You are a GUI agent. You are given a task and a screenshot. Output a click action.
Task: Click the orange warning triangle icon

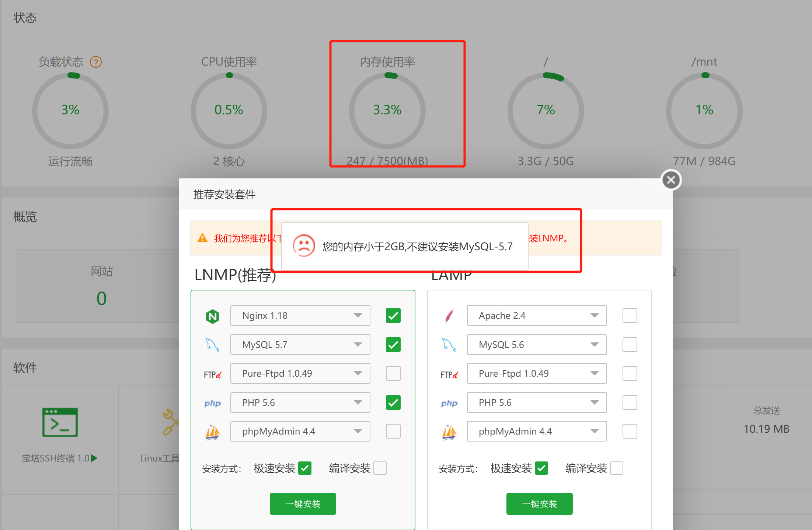(202, 238)
